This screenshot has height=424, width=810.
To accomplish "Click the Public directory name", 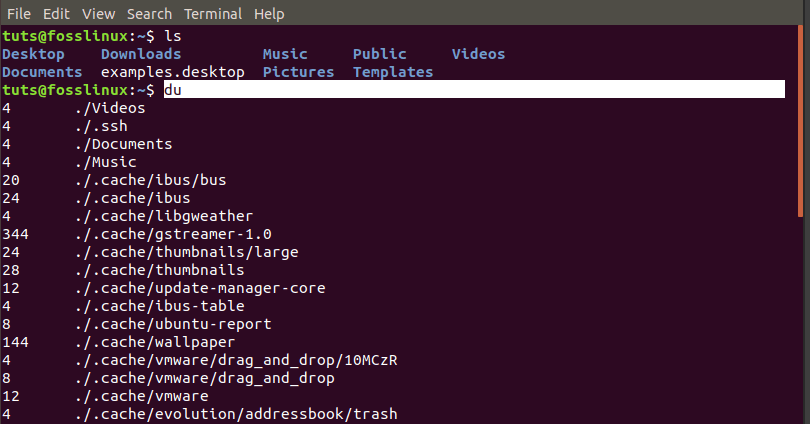I will click(x=380, y=54).
